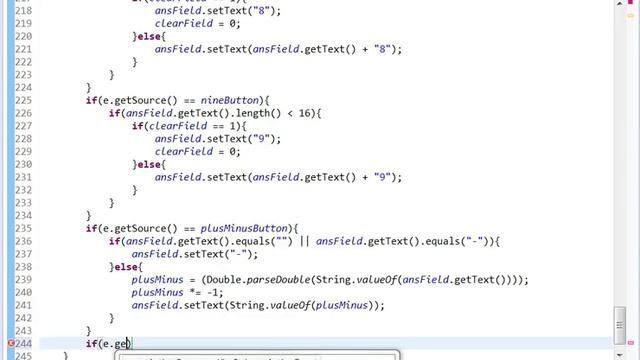
Task: Click line number 225 in the gutter
Action: click(x=23, y=100)
